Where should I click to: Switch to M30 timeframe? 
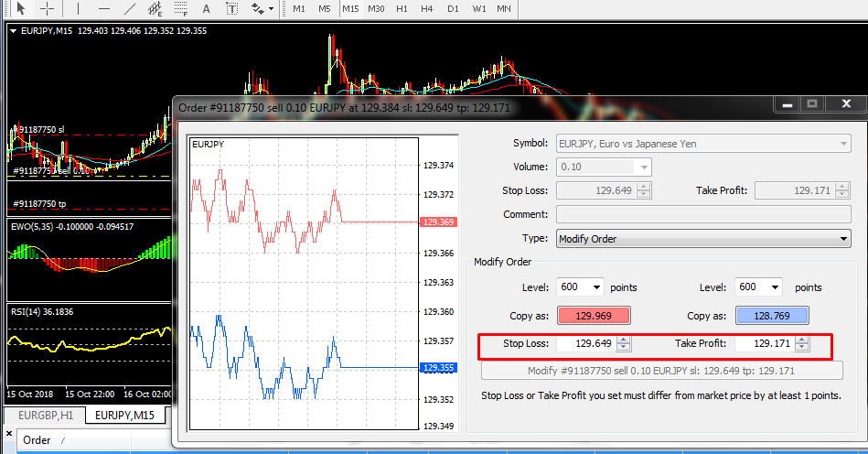pos(376,9)
